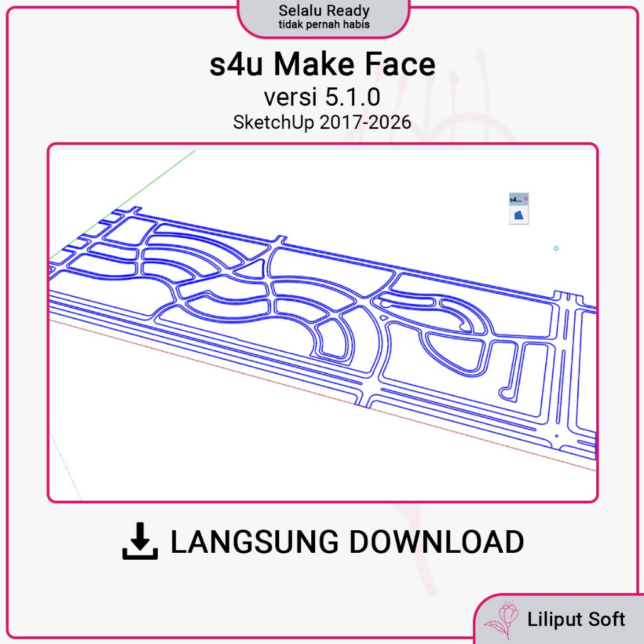Image resolution: width=644 pixels, height=644 pixels.
Task: Click the Liliput Soft flower logo
Action: pyautogui.click(x=501, y=619)
